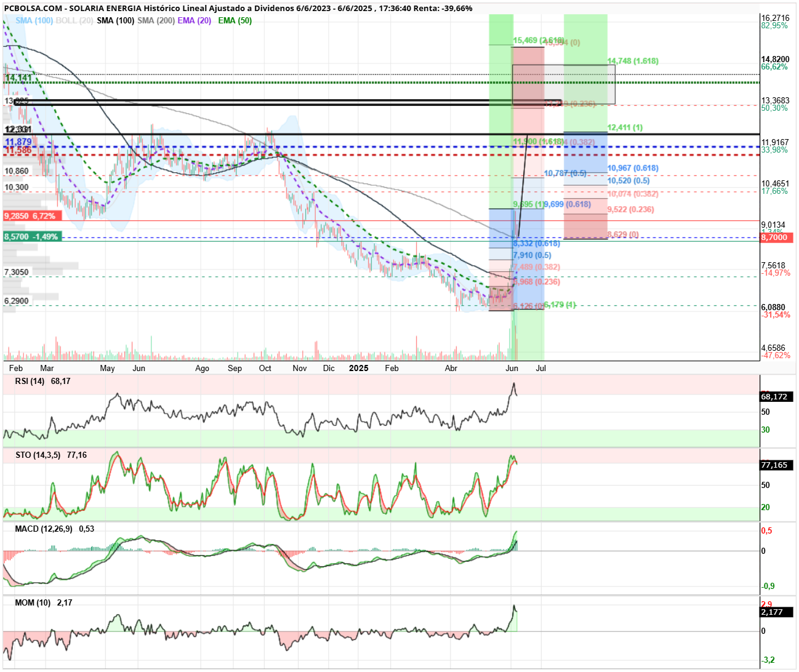
Task: Click the 8,332 (0.618) Fibonacci label
Action: 537,244
